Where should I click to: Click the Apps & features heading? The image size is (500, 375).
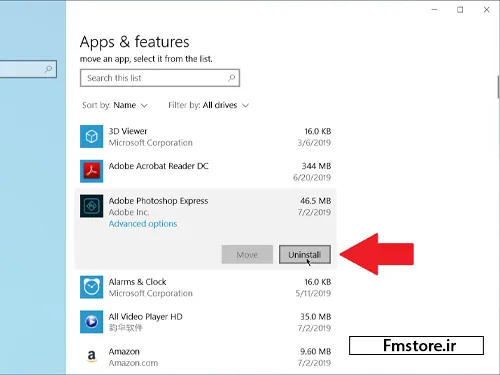tap(134, 42)
